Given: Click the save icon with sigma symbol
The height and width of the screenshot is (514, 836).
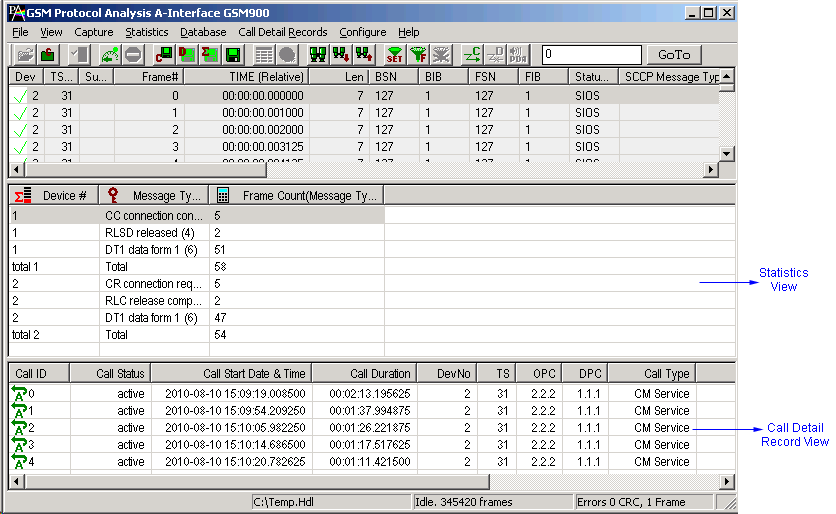Looking at the screenshot, I should click(210, 54).
